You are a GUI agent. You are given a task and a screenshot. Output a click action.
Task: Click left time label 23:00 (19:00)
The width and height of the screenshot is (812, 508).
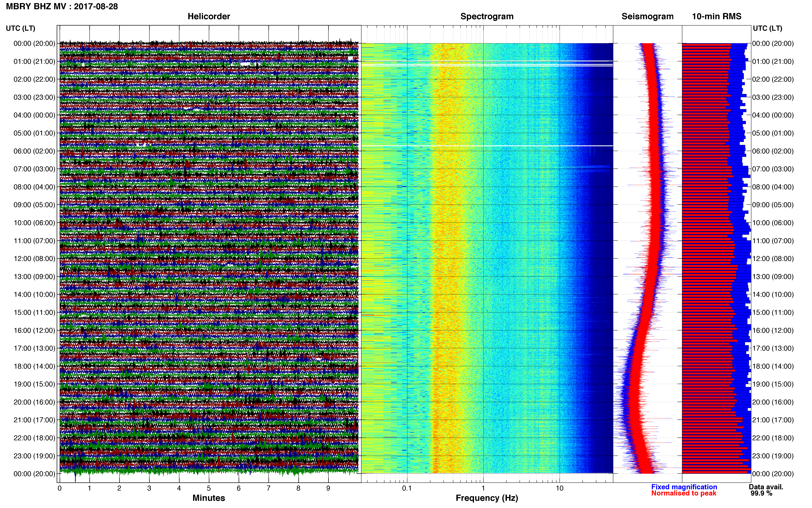point(34,456)
